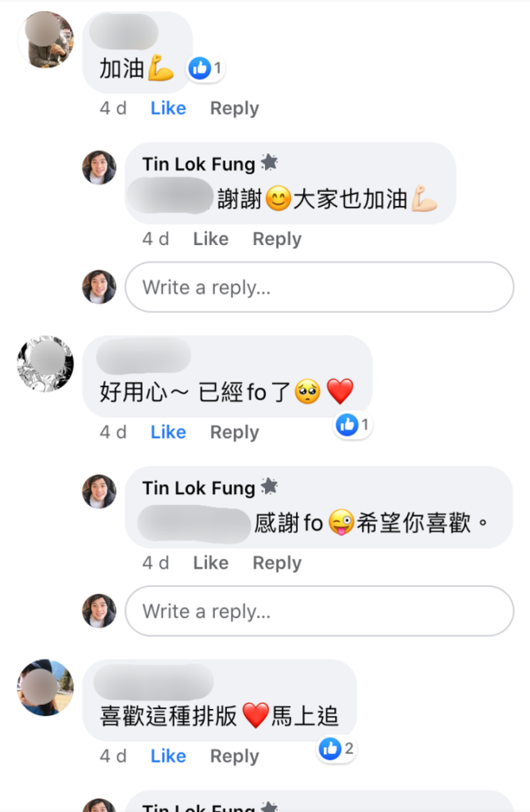Image resolution: width=530 pixels, height=812 pixels.
Task: Like Tin Lok Fung's 感謝fo reply
Action: (210, 563)
